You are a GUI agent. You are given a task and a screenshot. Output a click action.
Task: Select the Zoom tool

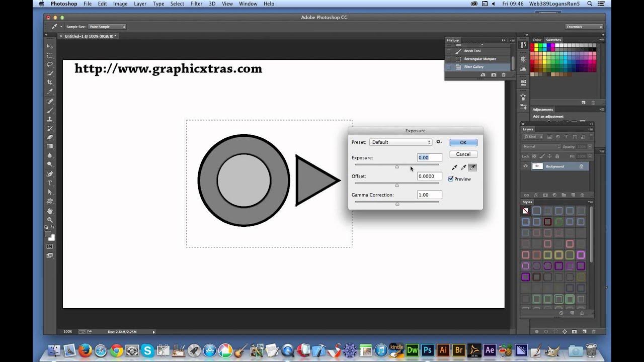tap(50, 220)
